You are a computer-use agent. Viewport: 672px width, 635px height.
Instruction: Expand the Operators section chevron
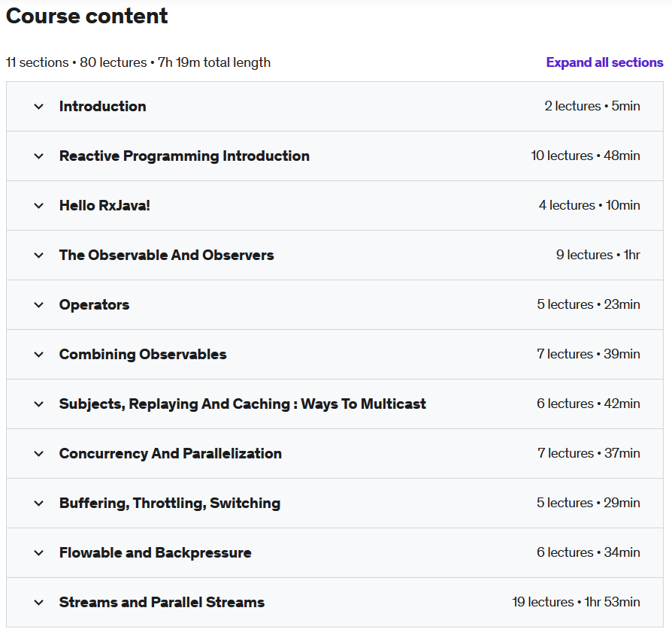tap(38, 305)
